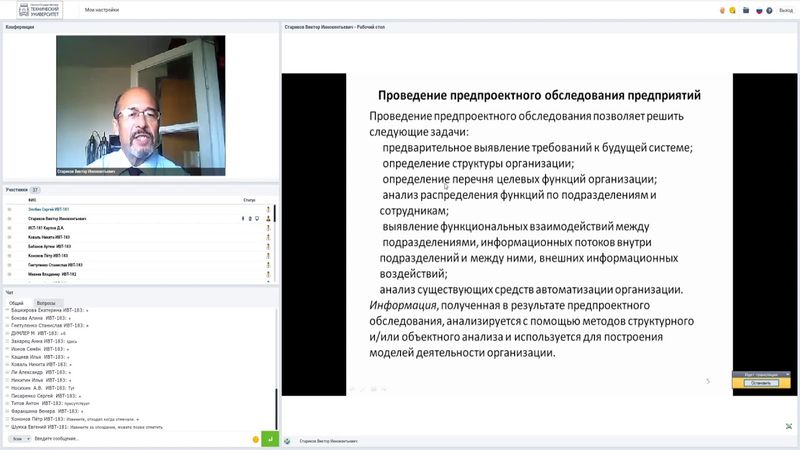Image resolution: width=800 pixels, height=450 pixels.
Task: Click chat message from Никитин Илья
Action: pos(41,380)
